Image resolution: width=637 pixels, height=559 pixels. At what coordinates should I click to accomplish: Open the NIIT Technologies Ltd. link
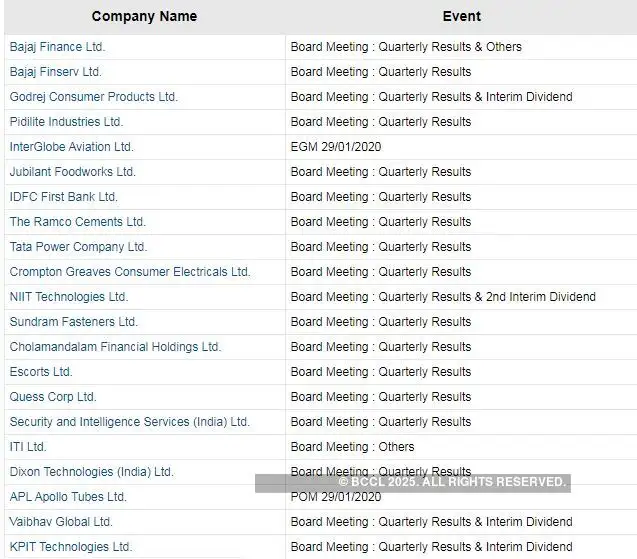click(x=69, y=297)
